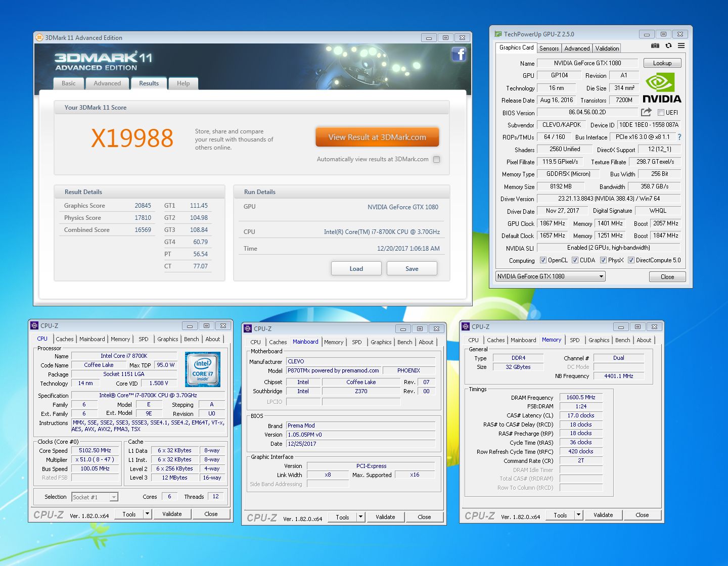Click the Lookup button in GPU-Z
The width and height of the screenshot is (728, 566).
click(x=662, y=63)
